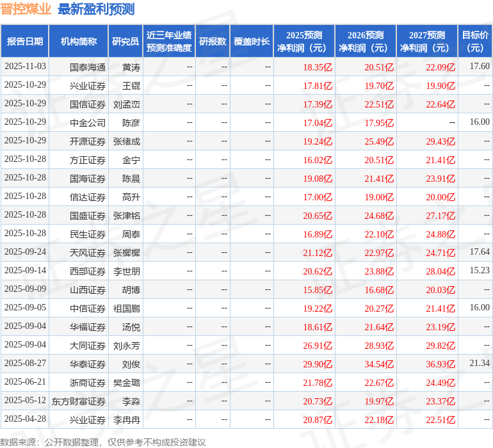Sort by the 报告日期 column header
Viewport: 493px width, 448px height.
(x=25, y=42)
